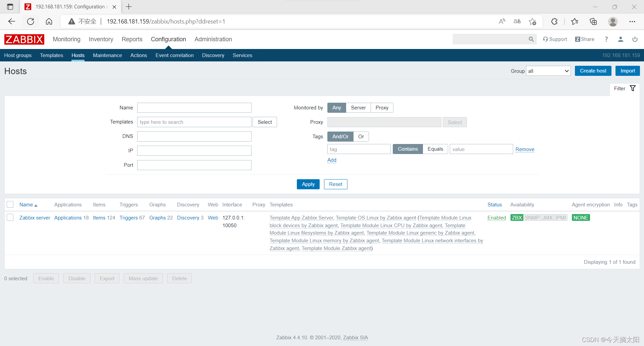Image resolution: width=644 pixels, height=346 pixels.
Task: Click the Create host button
Action: point(593,71)
